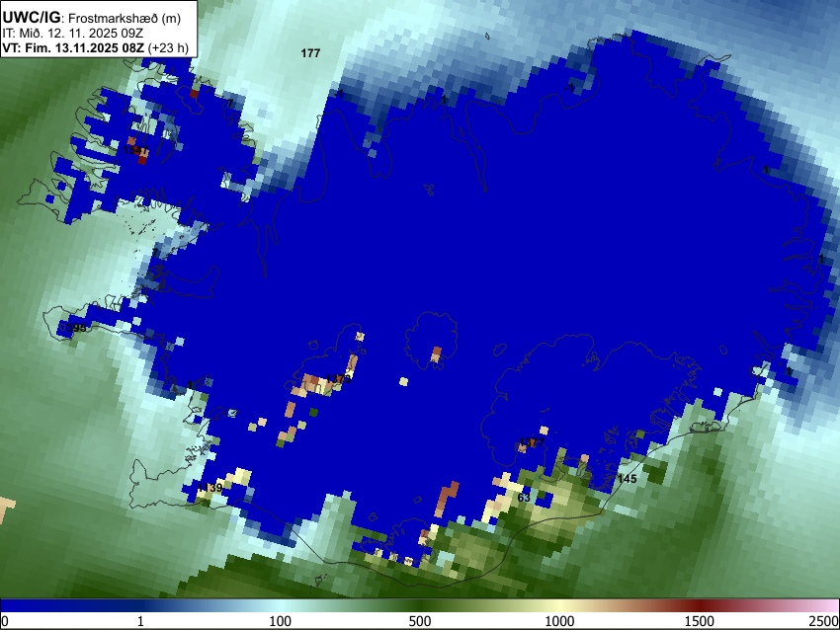Click the "Frostmarkshæð (m)" title text
Image resolution: width=840 pixels, height=630 pixels.
pyautogui.click(x=125, y=18)
